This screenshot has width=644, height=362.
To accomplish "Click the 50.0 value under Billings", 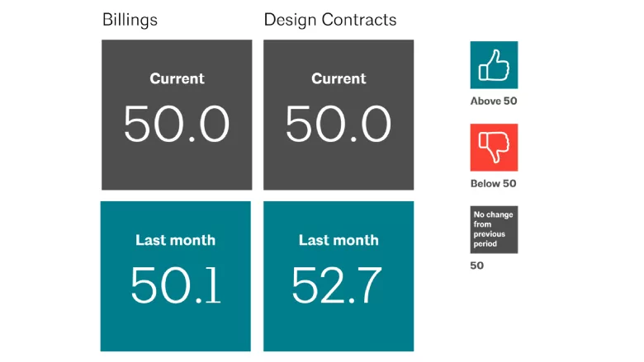I will [177, 124].
